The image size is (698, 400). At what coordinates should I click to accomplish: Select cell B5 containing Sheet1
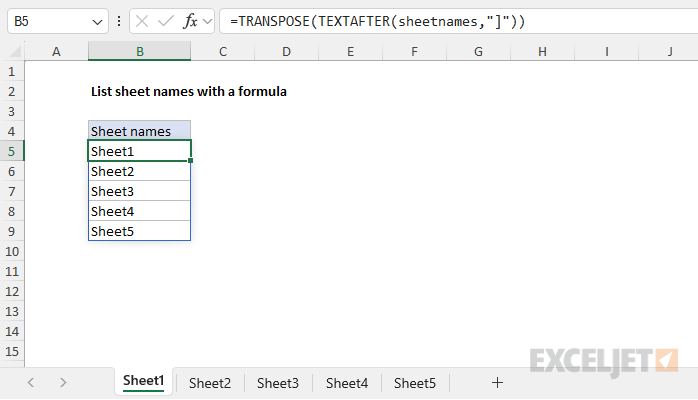tap(139, 151)
